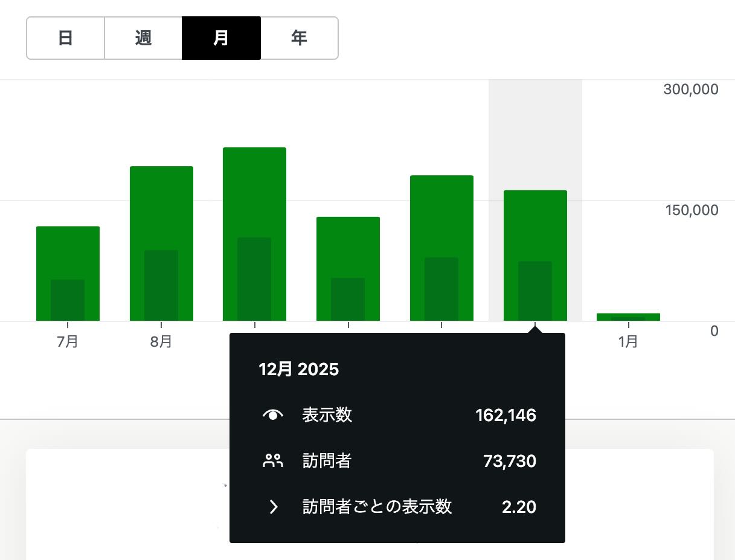Screen dimensions: 735x560
Task: Select the small 1月 bar
Action: coord(628,317)
